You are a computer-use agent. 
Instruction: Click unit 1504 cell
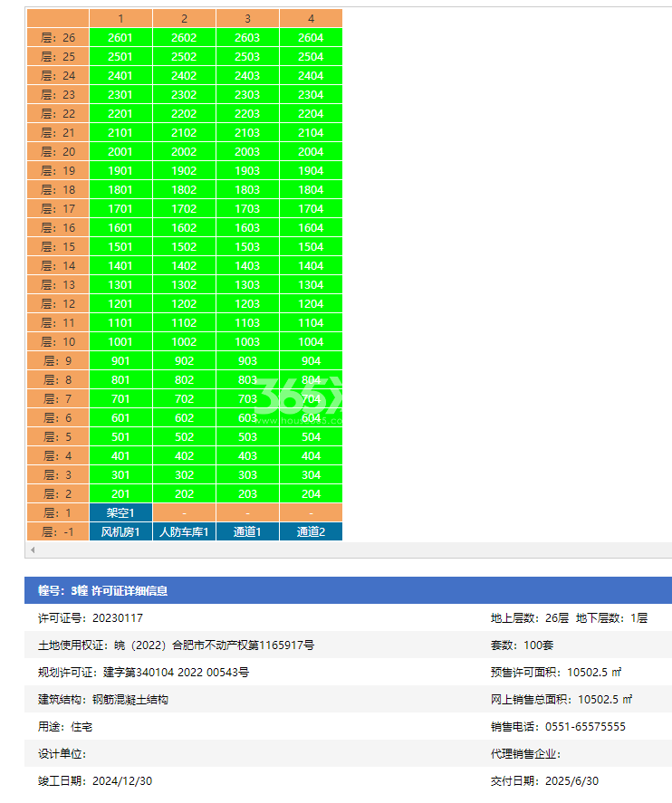pyautogui.click(x=311, y=247)
